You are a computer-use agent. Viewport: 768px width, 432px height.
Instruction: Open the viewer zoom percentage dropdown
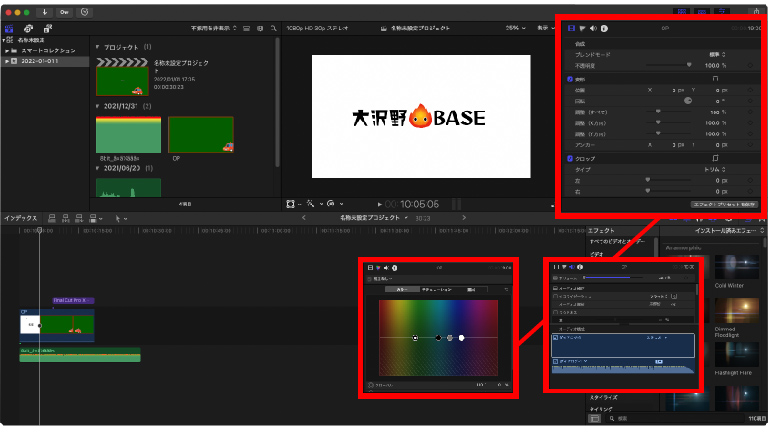(x=515, y=28)
